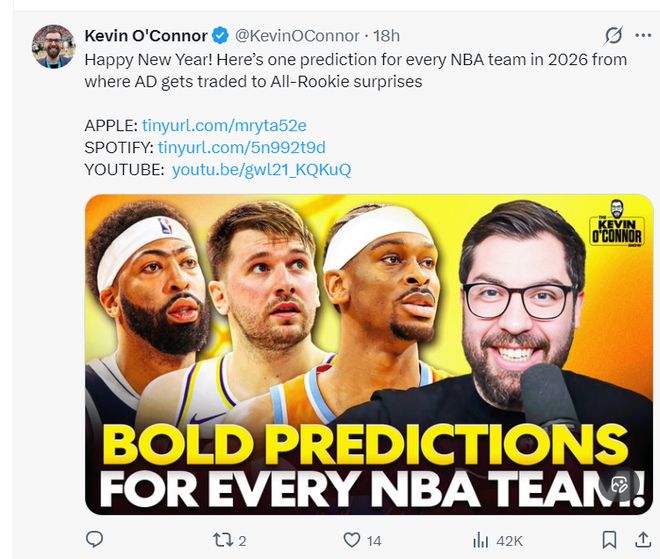Screen dimensions: 660x559
Task: Open the 18h timestamp link
Action: [x=386, y=36]
